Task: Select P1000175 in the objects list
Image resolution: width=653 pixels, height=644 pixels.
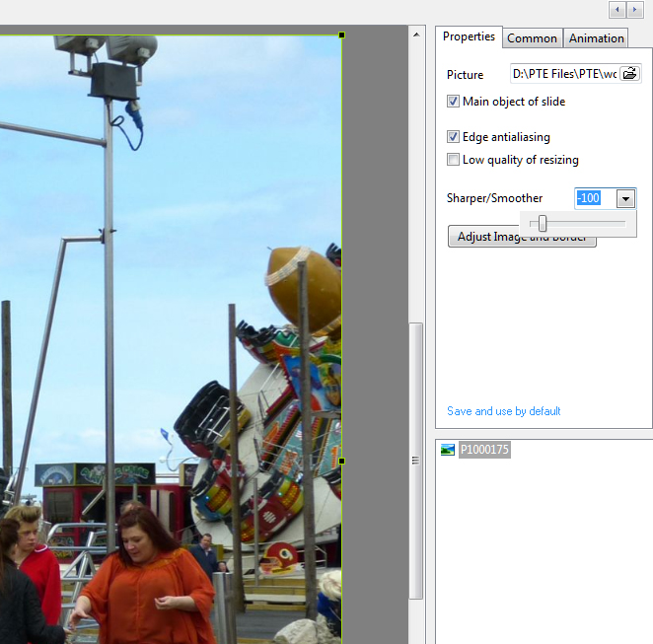Action: (x=484, y=450)
